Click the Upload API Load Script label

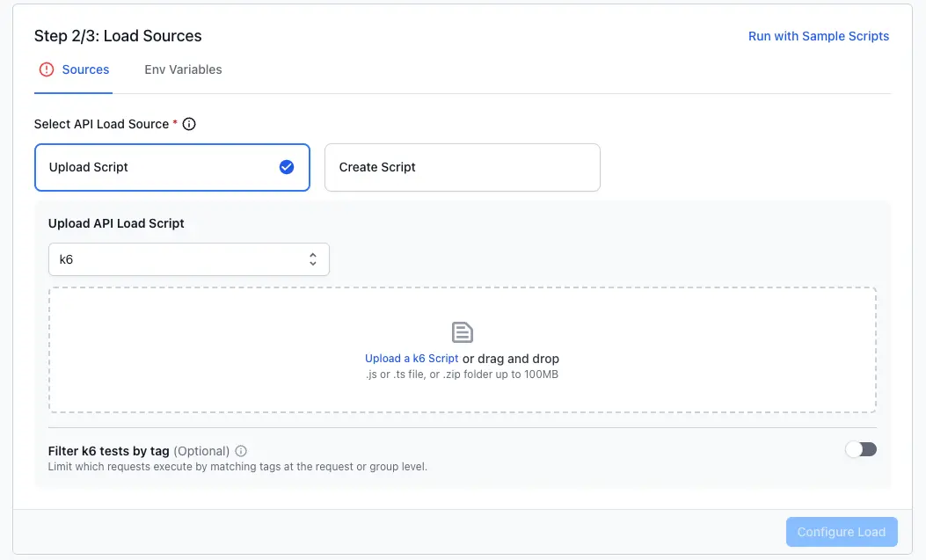[x=116, y=223]
